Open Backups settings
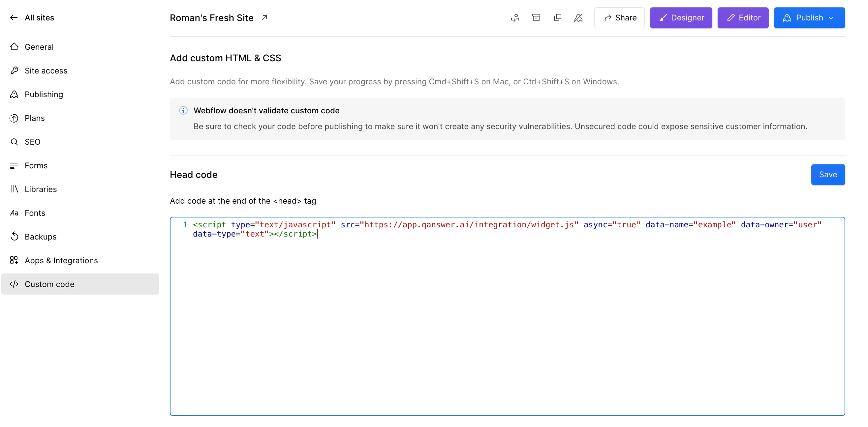868x427 pixels. click(80, 237)
